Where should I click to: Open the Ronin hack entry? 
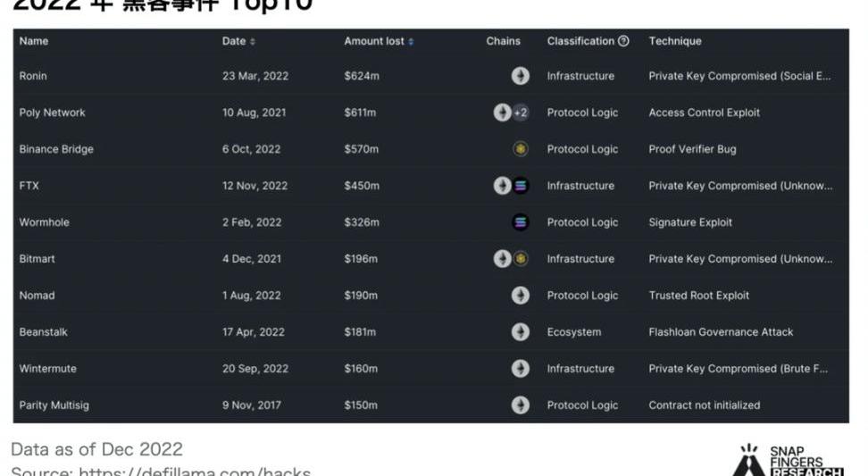[x=33, y=77]
